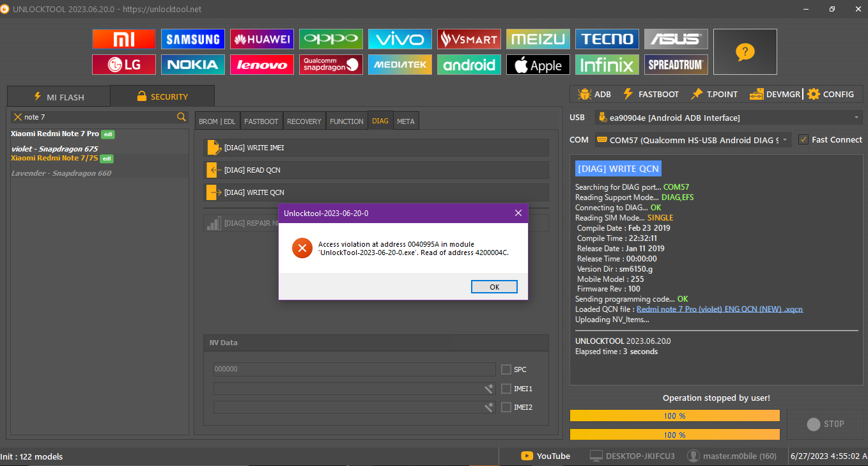Expand the USB device dropdown
Viewport: 868px width, 466px height.
pos(856,118)
